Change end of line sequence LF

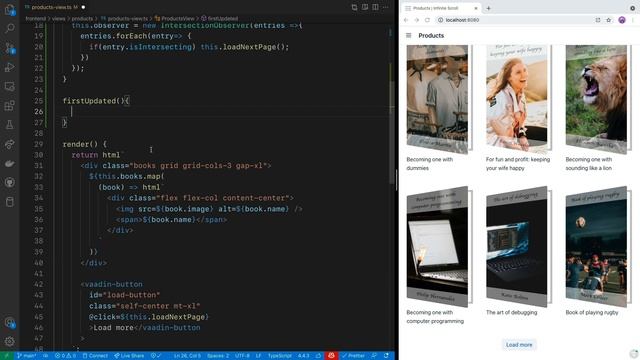[x=258, y=356]
